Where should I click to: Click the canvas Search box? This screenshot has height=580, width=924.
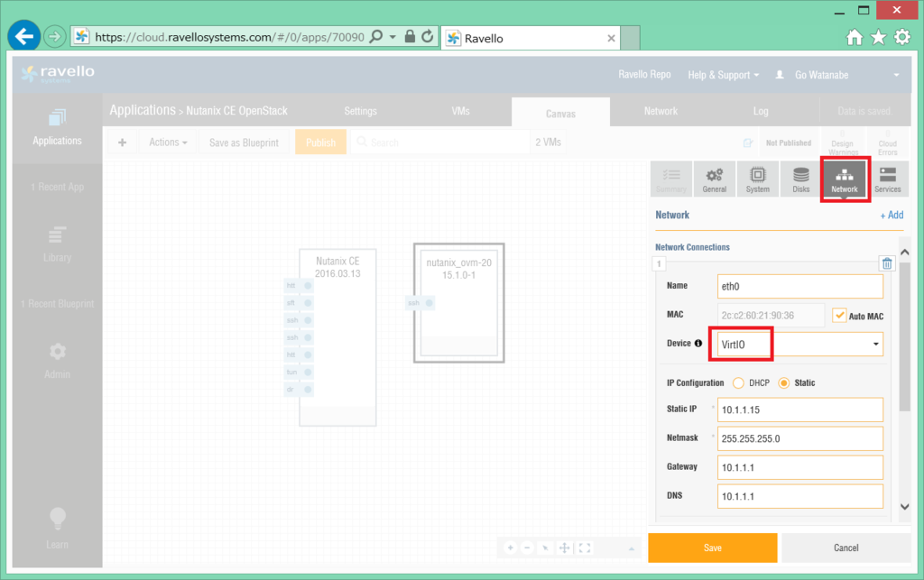(440, 143)
